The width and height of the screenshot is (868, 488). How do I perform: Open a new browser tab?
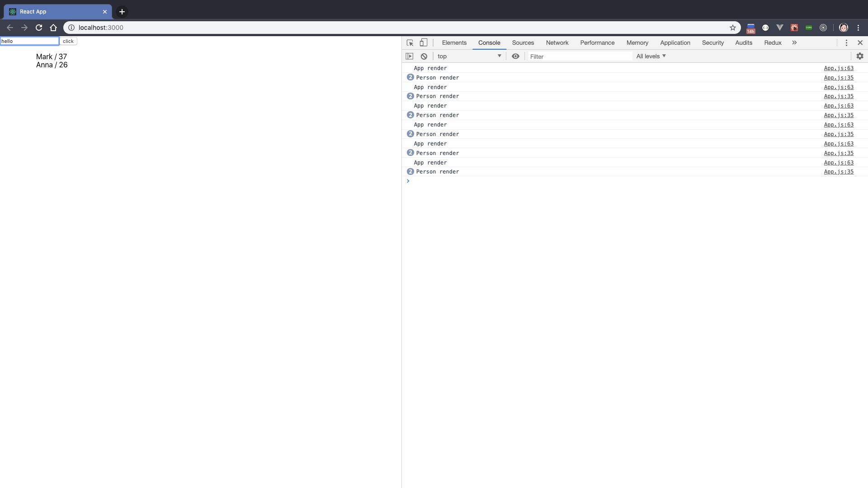(x=122, y=12)
